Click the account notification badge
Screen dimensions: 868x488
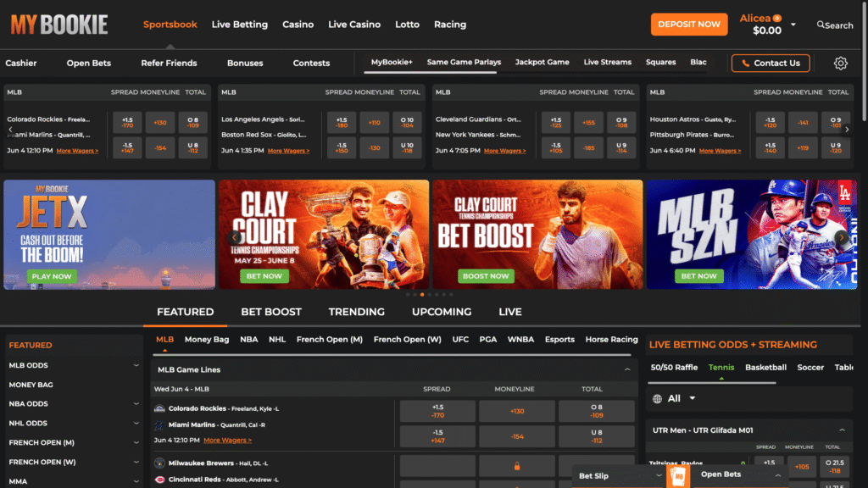click(777, 19)
